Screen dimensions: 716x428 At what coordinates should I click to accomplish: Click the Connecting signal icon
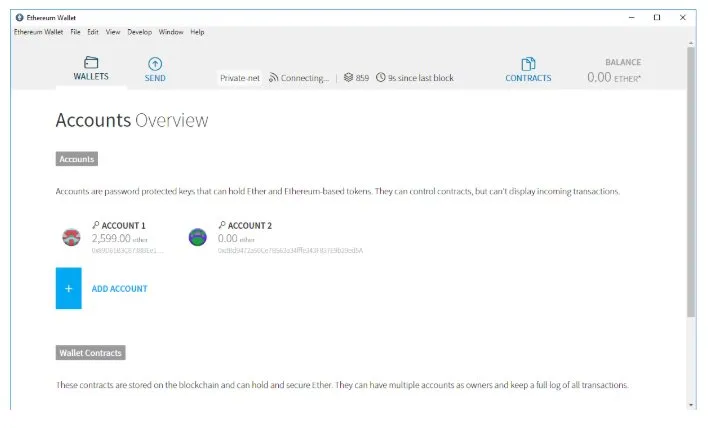tap(273, 78)
